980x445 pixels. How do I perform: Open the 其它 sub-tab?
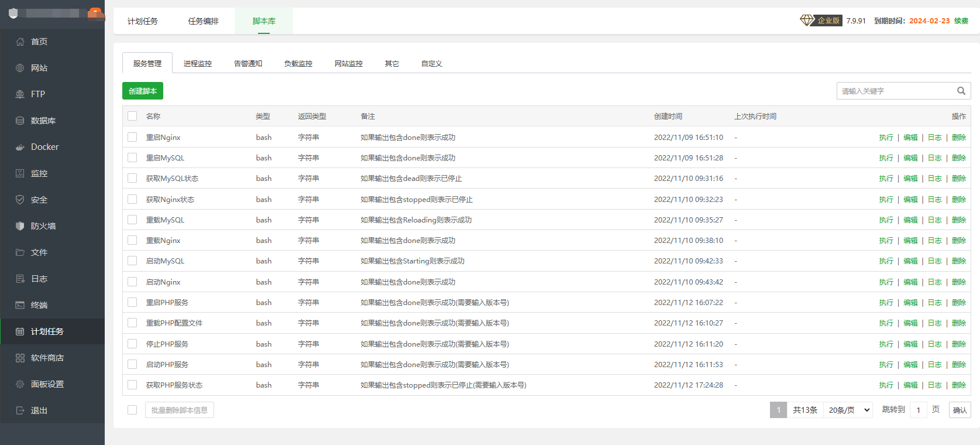tap(392, 63)
